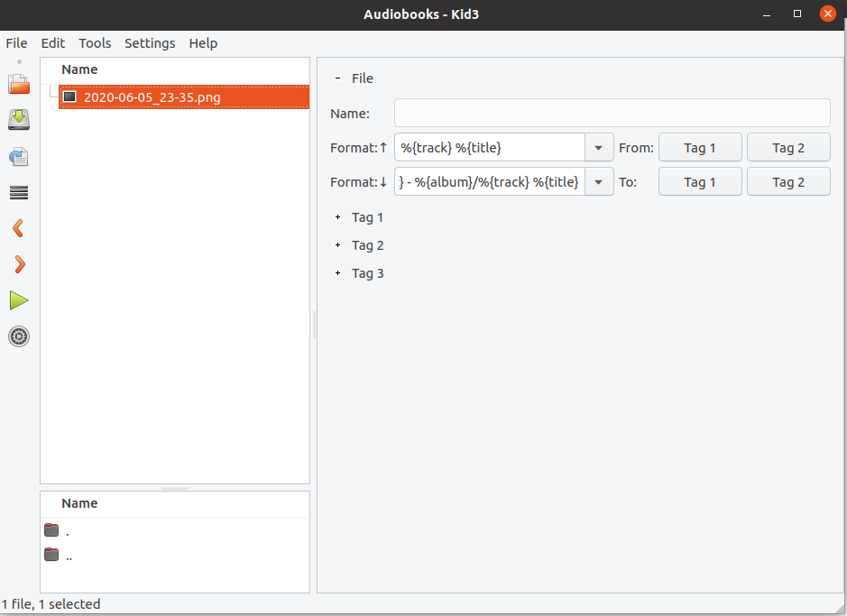The width and height of the screenshot is (847, 616).
Task: Open a directory with the folder icon
Action: [18, 84]
